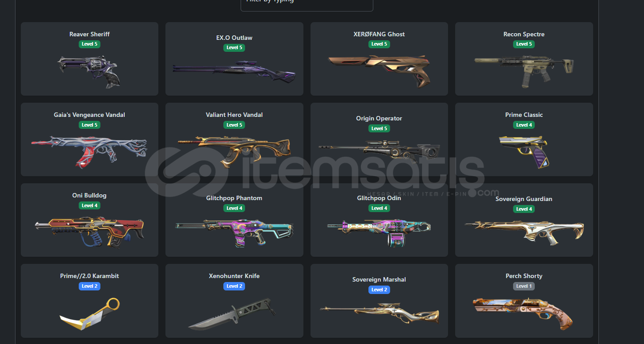Click the Recon Spectre weapon image
The width and height of the screenshot is (644, 344).
(x=524, y=69)
